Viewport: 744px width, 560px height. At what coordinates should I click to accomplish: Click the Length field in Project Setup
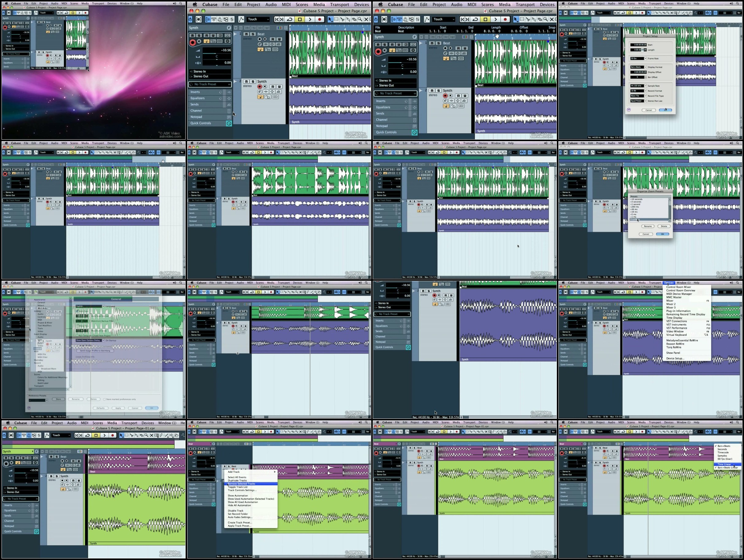click(638, 50)
